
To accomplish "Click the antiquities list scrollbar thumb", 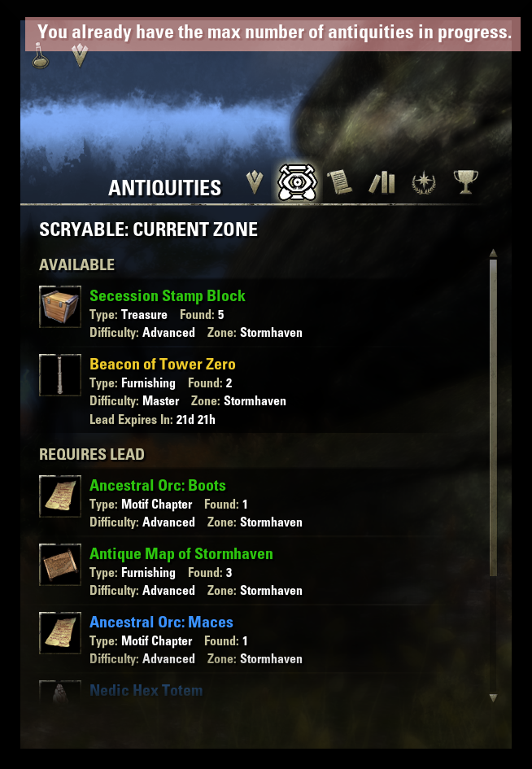I will (493, 418).
